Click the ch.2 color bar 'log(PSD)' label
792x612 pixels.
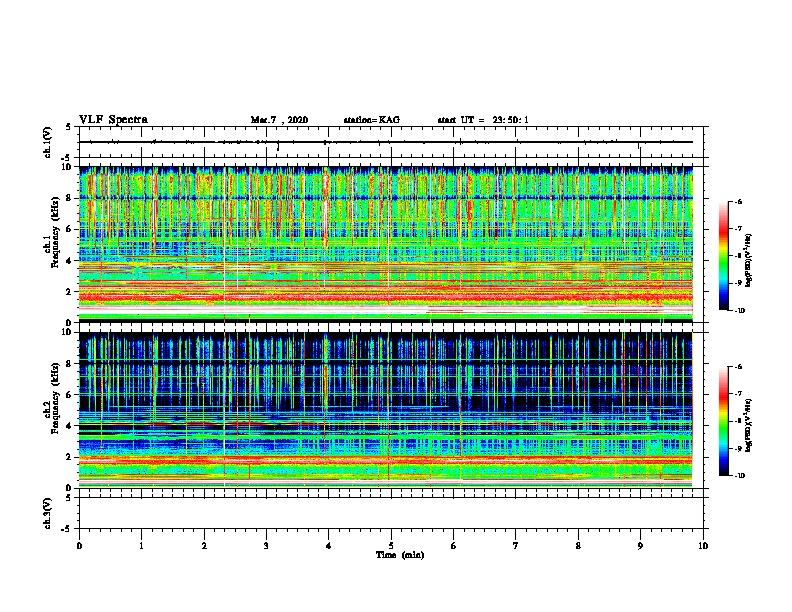tap(749, 425)
